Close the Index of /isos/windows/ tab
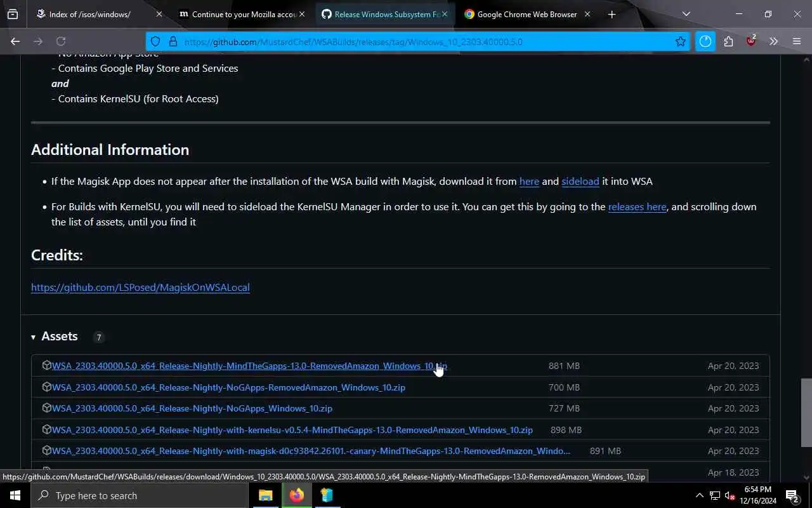Screen dimensions: 812x508 click(x=159, y=14)
